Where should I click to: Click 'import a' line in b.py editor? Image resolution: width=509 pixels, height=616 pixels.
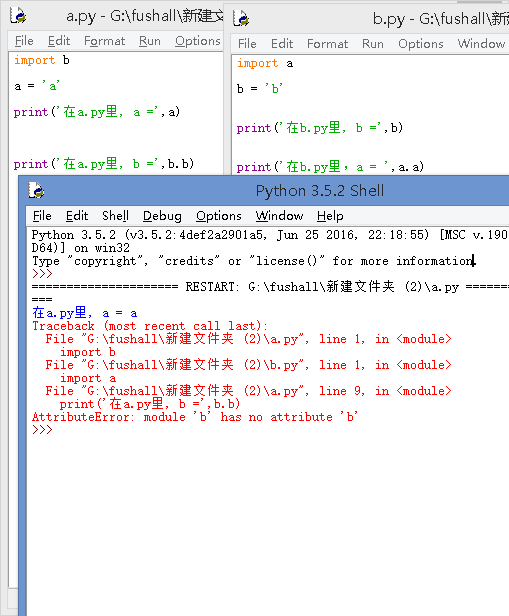click(265, 64)
